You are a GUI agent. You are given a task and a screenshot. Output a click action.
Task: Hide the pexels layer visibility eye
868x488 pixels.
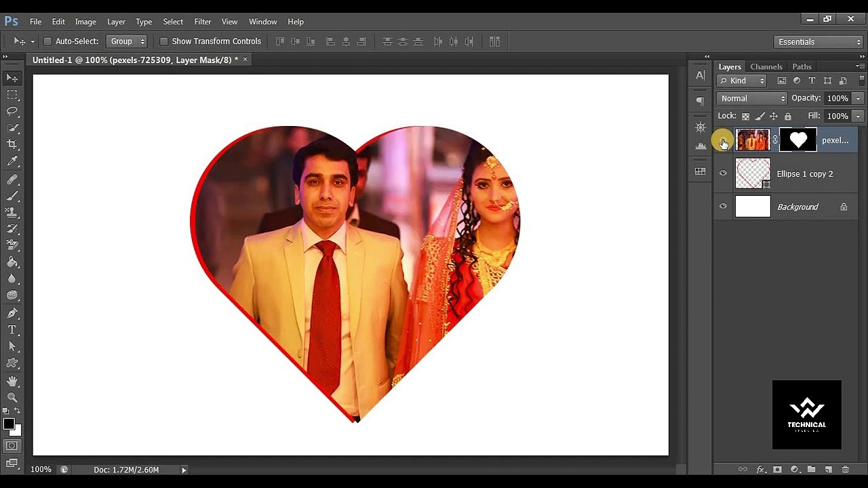coord(723,140)
